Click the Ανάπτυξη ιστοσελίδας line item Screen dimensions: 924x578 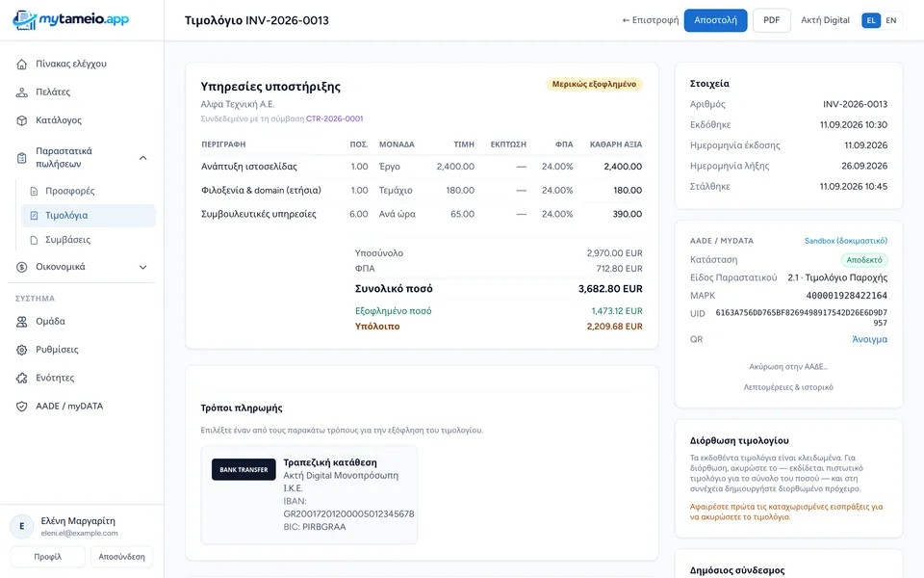pyautogui.click(x=249, y=167)
